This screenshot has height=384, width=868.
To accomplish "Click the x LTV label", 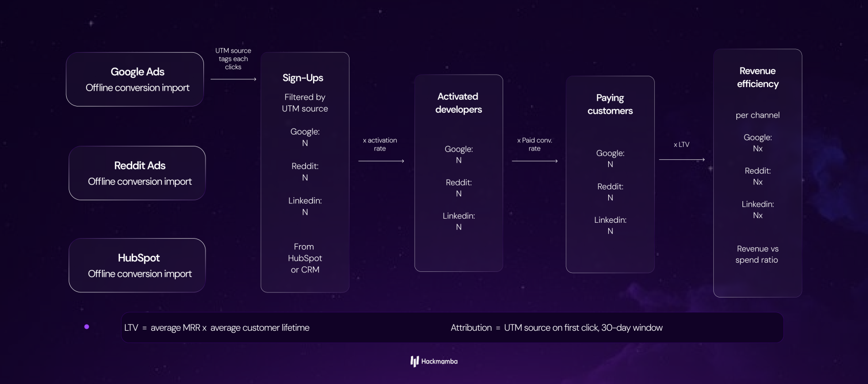I will (681, 145).
